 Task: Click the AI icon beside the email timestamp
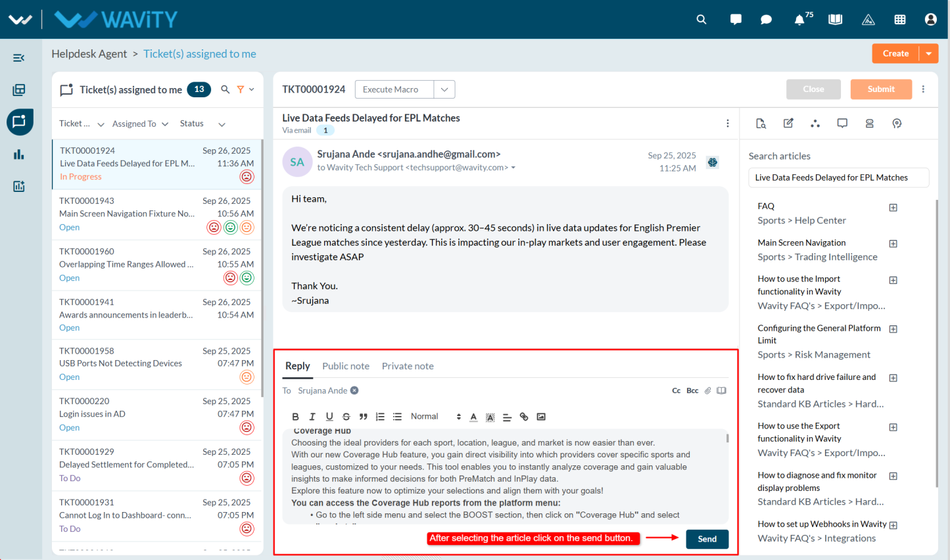click(x=713, y=162)
